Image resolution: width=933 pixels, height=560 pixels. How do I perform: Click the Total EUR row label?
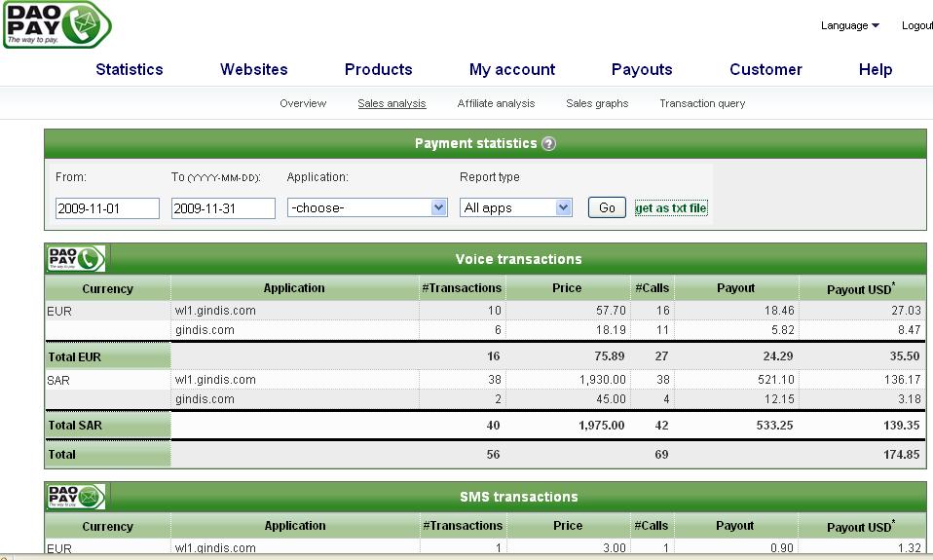pos(74,357)
